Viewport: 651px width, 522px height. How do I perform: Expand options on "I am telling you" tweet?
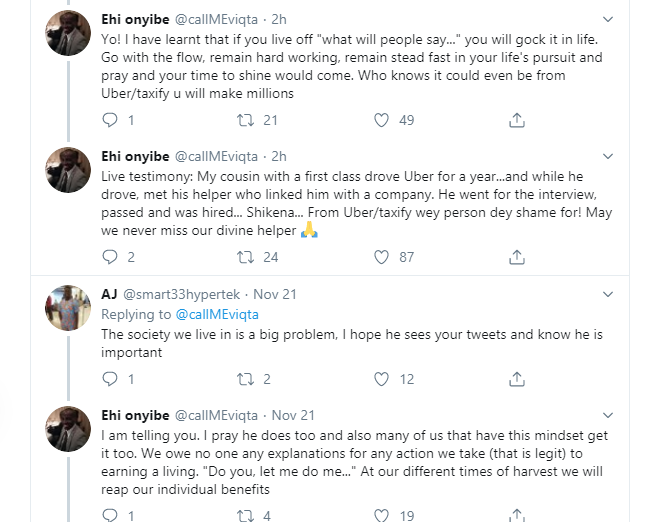pyautogui.click(x=607, y=415)
